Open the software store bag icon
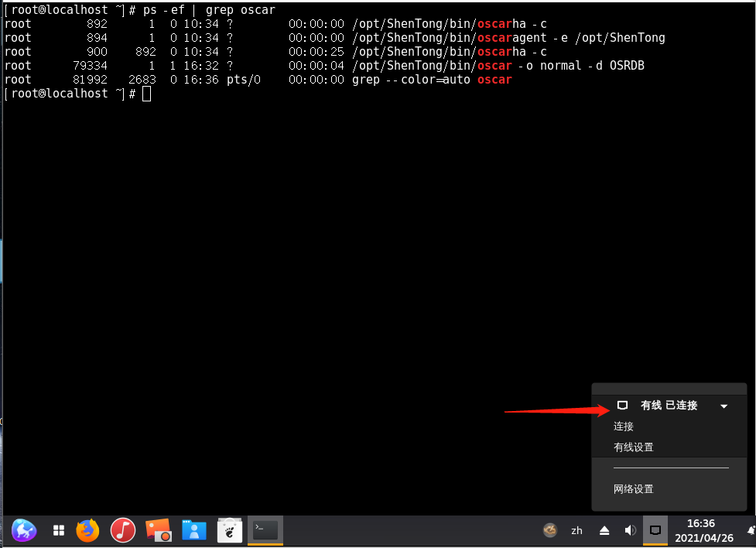Screen dimensions: 756x548 (x=229, y=530)
